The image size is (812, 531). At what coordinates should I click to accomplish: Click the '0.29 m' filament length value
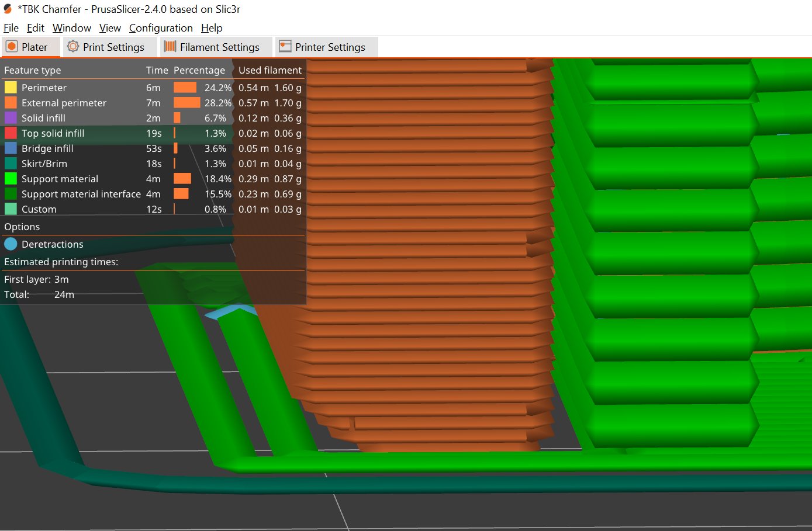tap(254, 179)
